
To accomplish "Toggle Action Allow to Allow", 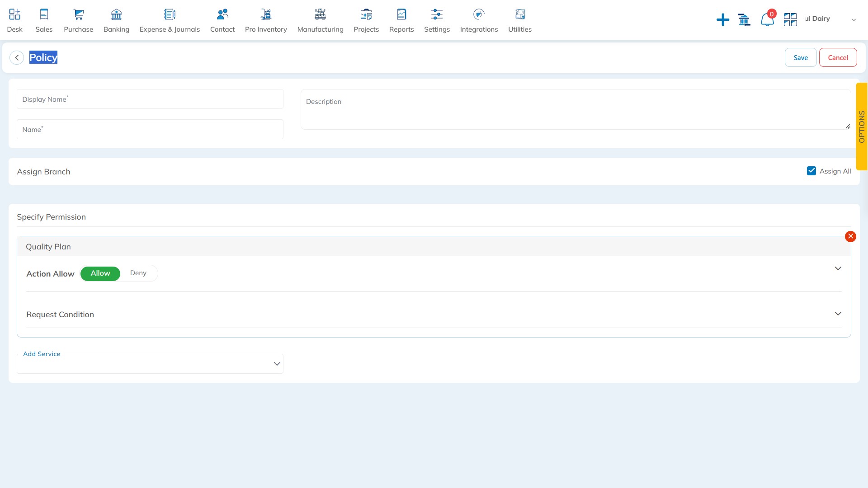I will coord(100,273).
